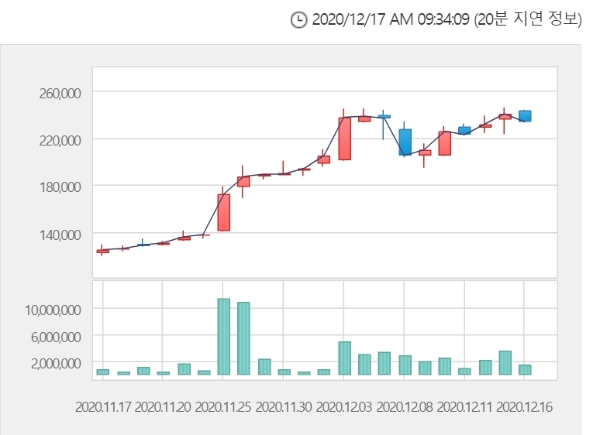Click the 2,000,000 volume axis label

pos(54,363)
